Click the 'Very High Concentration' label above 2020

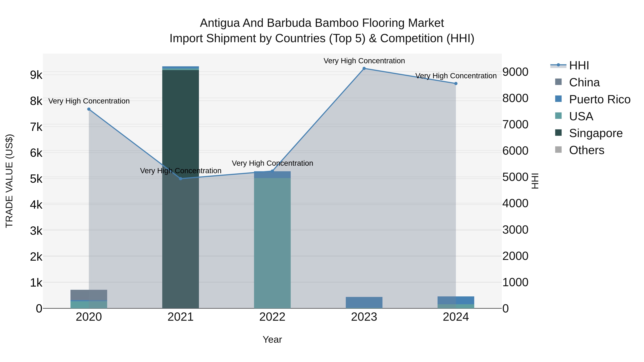click(89, 101)
